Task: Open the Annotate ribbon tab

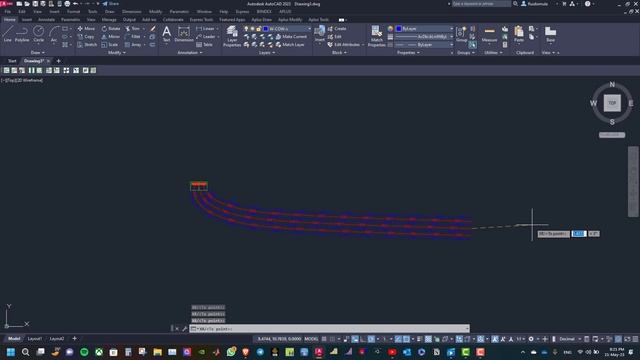Action: click(46, 20)
